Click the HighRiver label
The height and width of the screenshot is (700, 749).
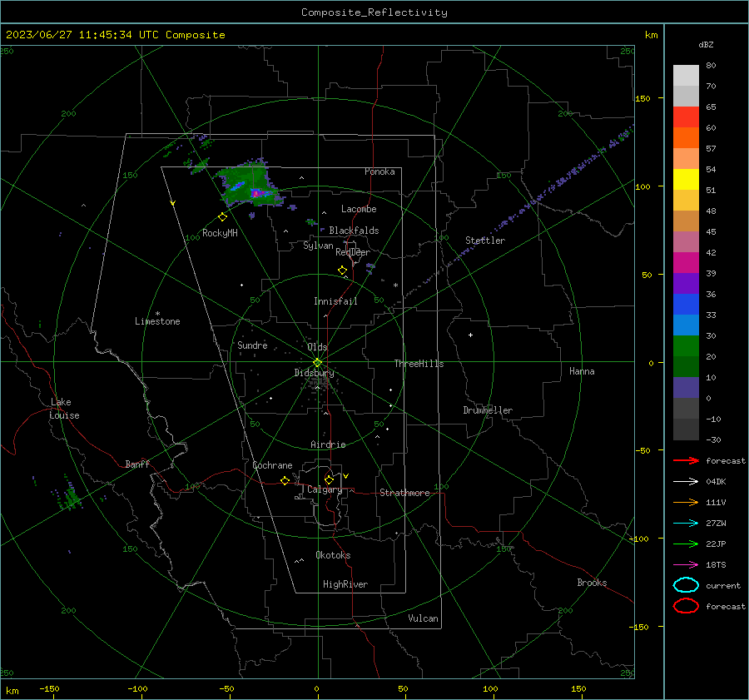point(345,584)
